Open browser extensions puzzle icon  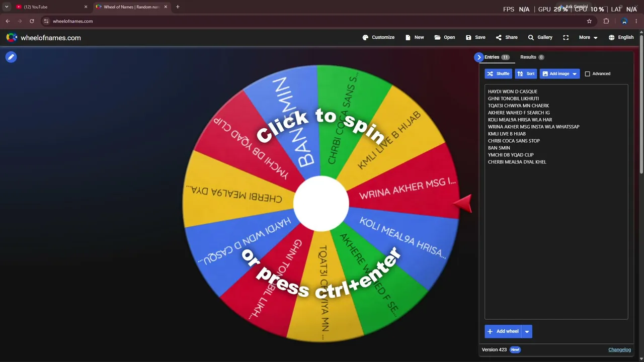click(606, 21)
